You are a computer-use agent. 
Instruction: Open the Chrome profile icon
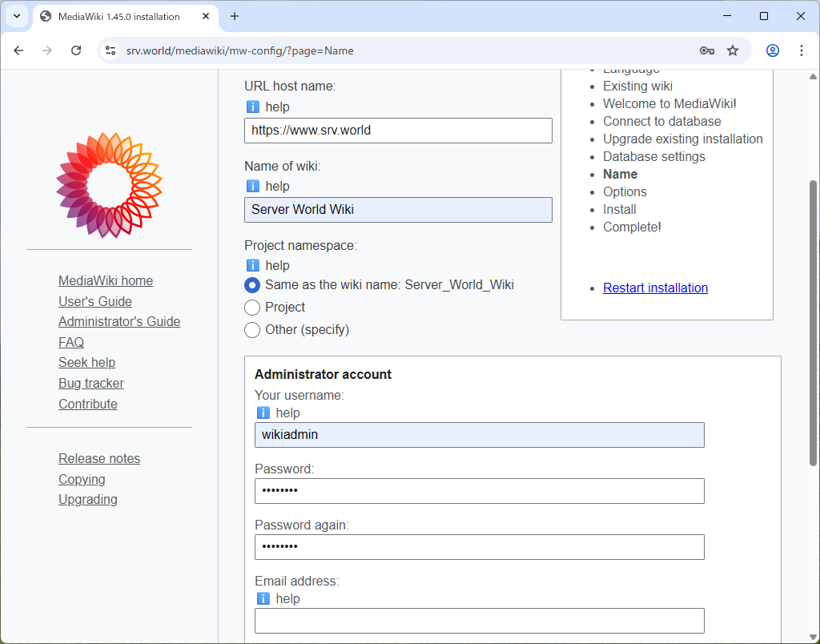point(772,50)
